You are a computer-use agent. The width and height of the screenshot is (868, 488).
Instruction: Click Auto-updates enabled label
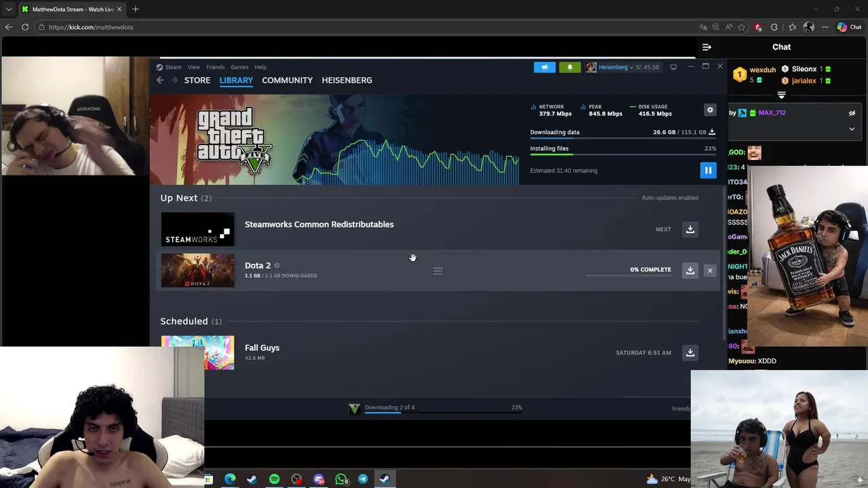(669, 198)
